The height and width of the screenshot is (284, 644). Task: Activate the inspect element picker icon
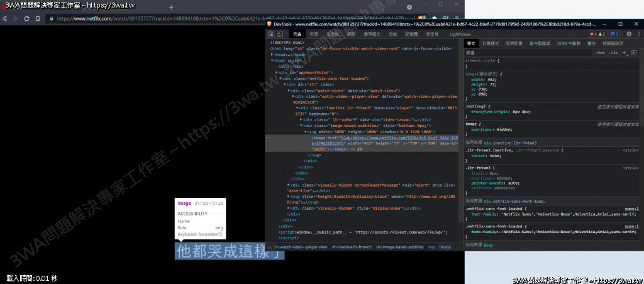(x=270, y=34)
